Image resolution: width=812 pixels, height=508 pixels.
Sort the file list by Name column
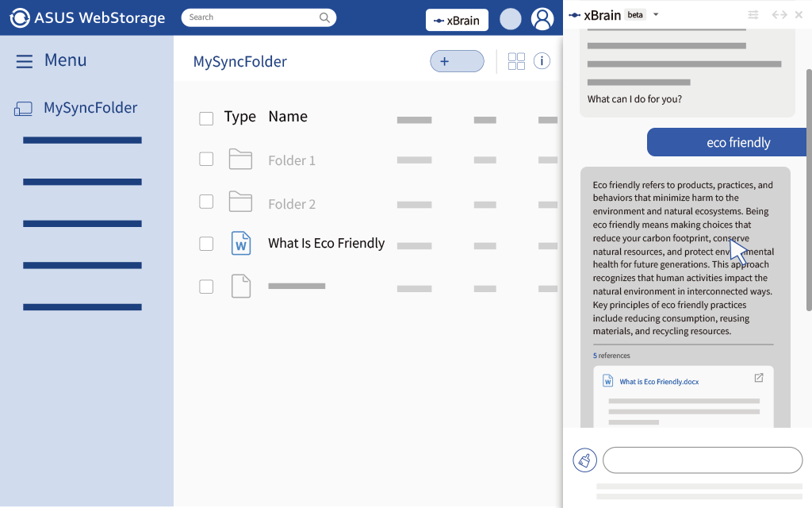287,117
